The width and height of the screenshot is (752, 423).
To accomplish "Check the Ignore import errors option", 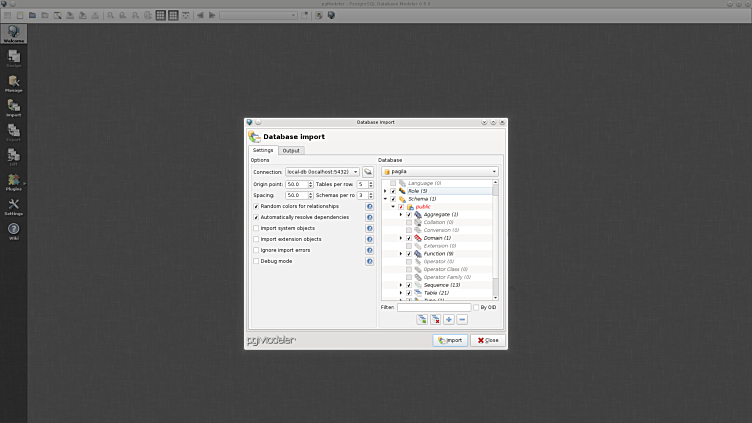I will point(256,250).
